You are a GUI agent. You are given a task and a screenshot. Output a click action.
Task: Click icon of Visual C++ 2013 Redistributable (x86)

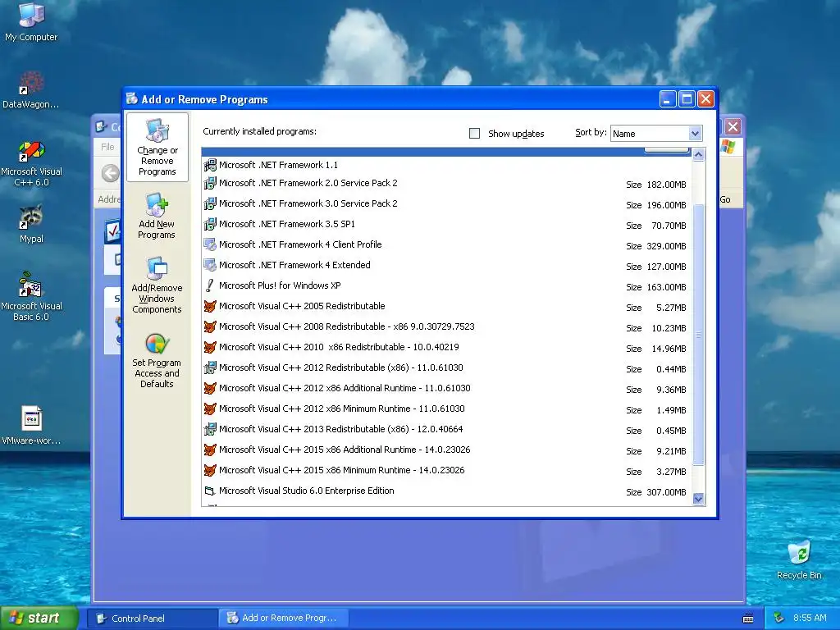210,429
